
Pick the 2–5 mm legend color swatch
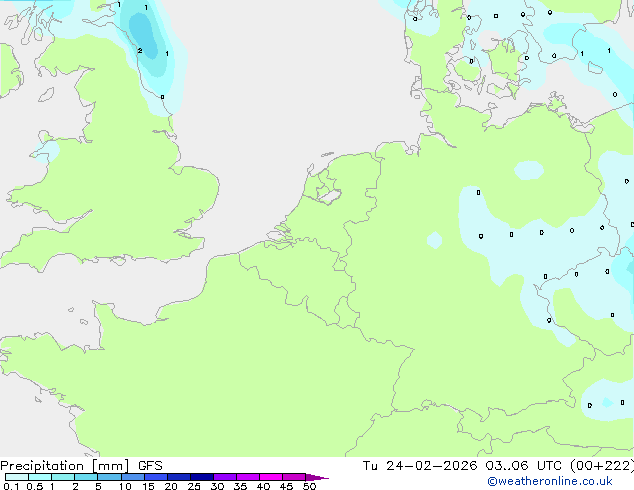click(86, 477)
